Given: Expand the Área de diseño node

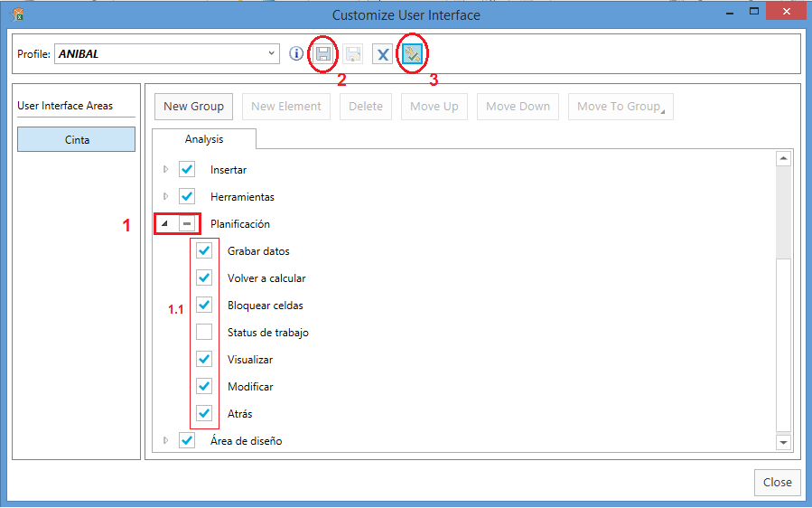Looking at the screenshot, I should 165,440.
